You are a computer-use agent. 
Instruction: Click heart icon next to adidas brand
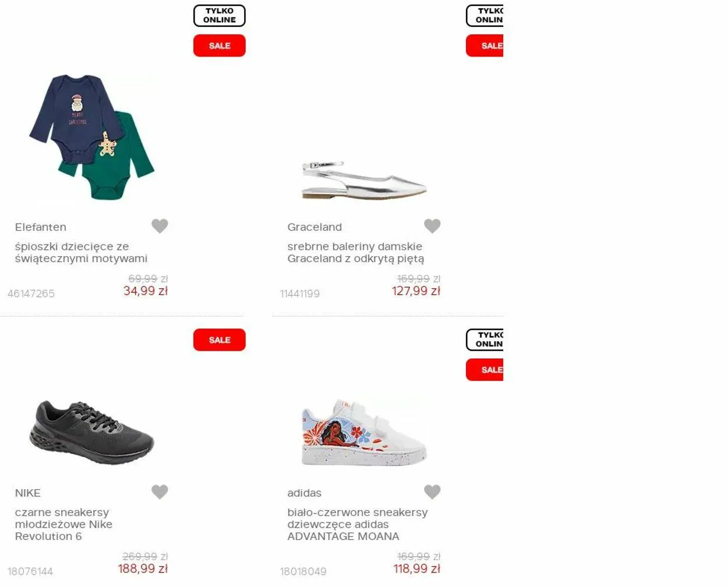click(x=432, y=492)
